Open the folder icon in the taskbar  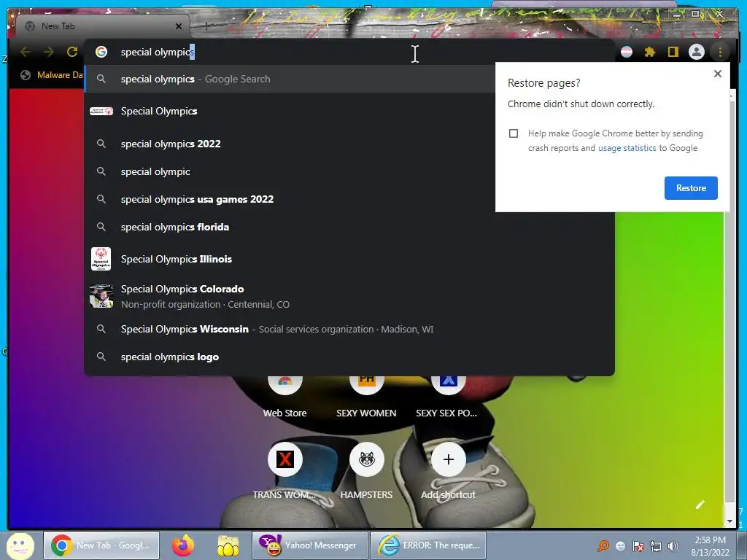tap(228, 545)
